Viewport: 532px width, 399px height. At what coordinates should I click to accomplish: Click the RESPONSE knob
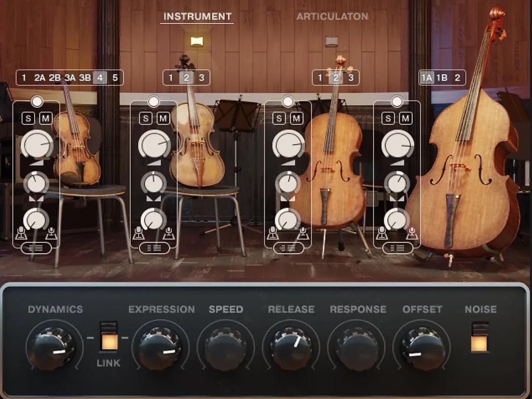(357, 349)
